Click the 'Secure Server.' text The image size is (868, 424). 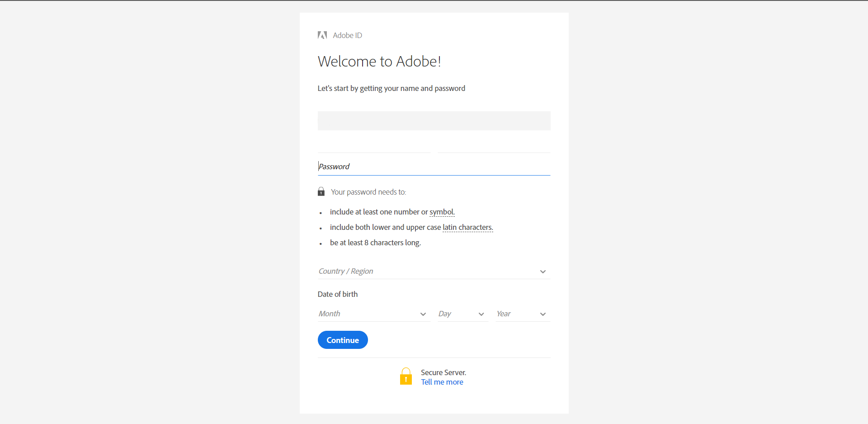coord(443,372)
